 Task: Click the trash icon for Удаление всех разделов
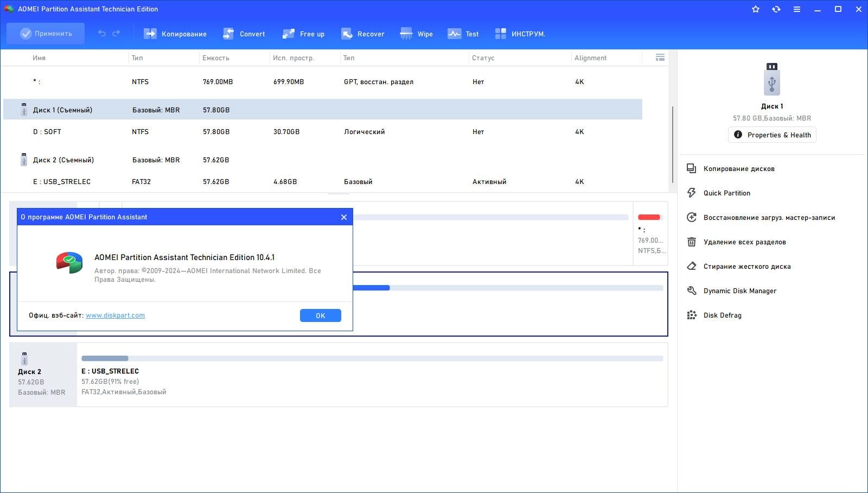coord(692,242)
